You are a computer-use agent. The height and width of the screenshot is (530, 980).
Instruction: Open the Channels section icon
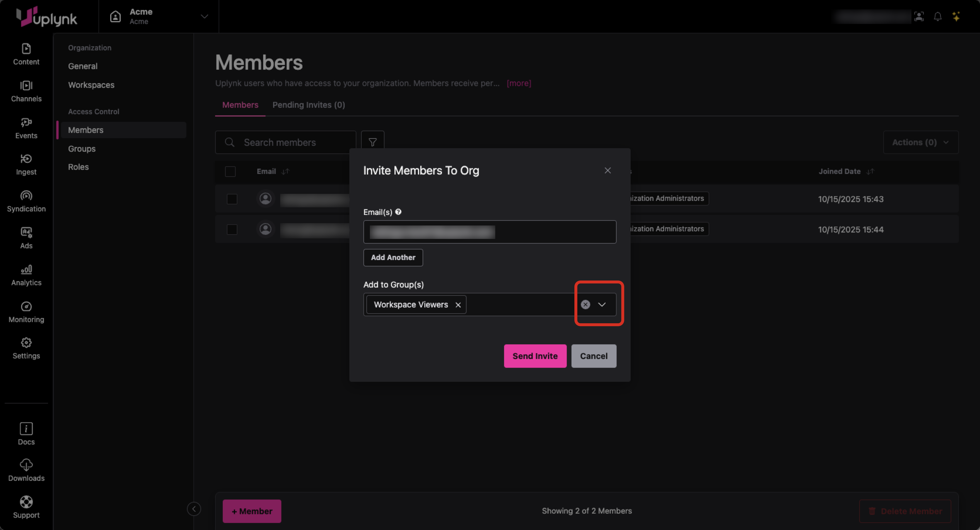tap(26, 86)
